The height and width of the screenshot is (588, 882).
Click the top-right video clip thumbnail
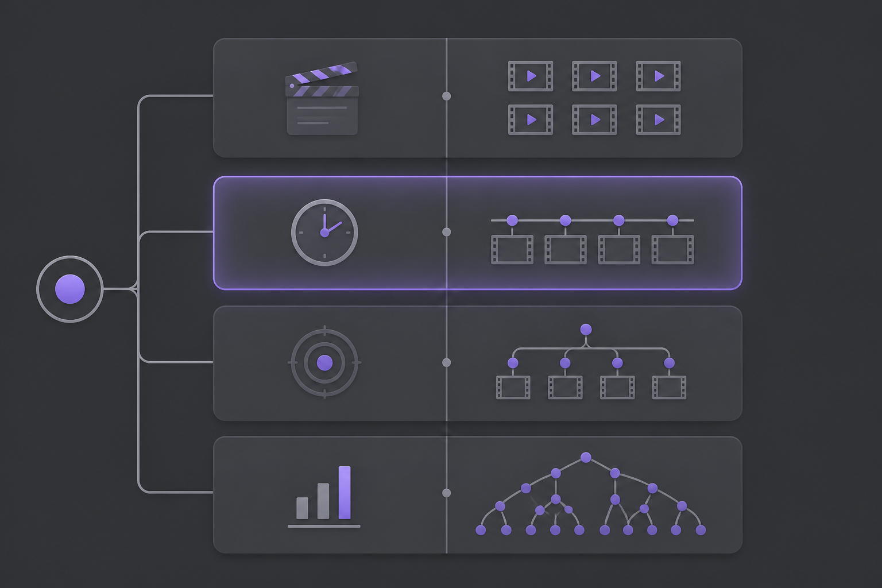[658, 76]
